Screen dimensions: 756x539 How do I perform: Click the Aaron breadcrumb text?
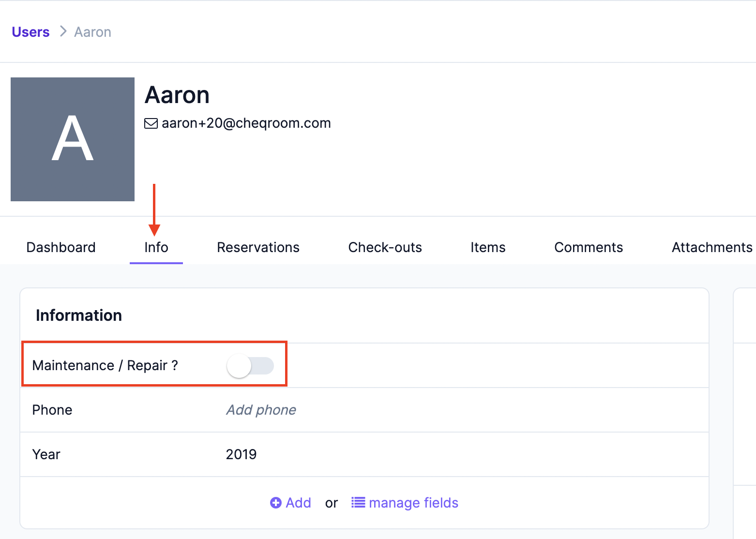pyautogui.click(x=92, y=32)
